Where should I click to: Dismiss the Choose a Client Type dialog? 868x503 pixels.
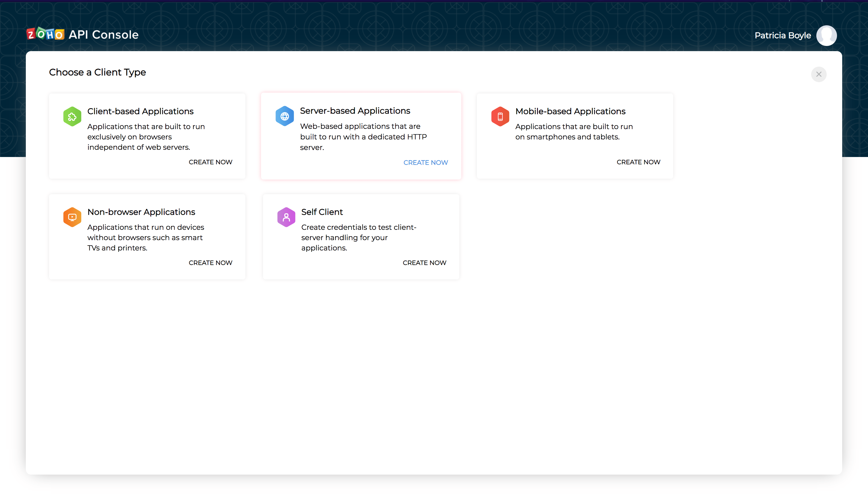[819, 74]
